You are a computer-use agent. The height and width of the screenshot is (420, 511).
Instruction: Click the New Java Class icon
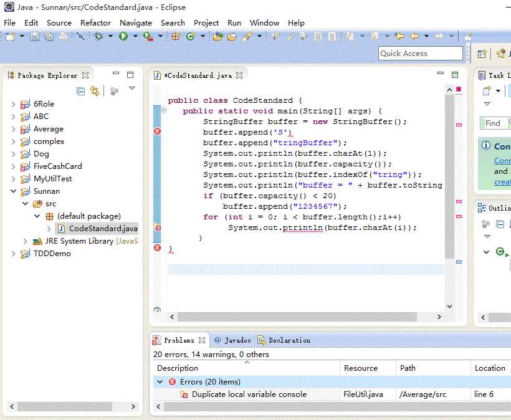point(191,36)
